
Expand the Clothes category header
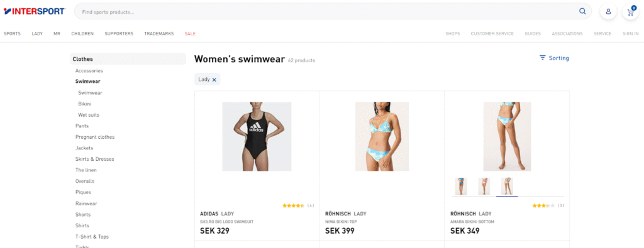pyautogui.click(x=128, y=59)
